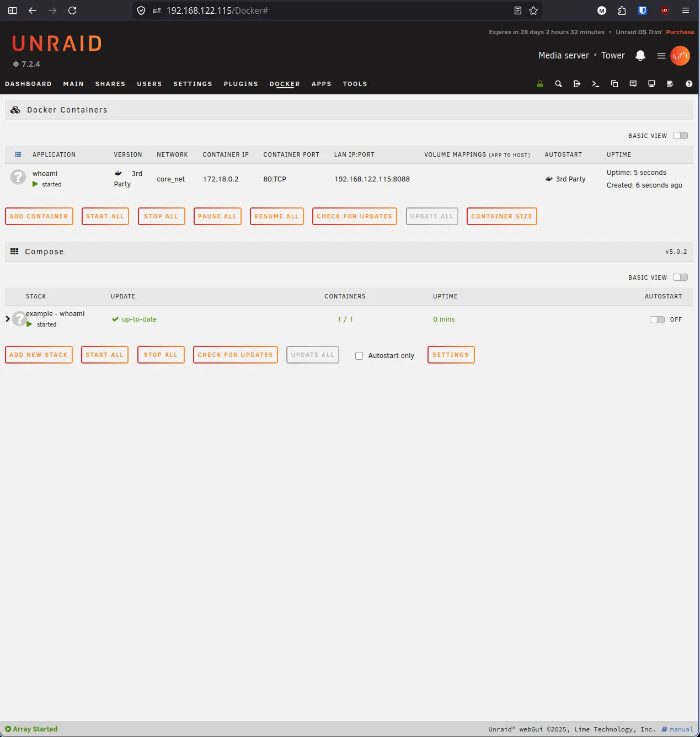
Task: Bookmark page with the star icon
Action: point(533,10)
